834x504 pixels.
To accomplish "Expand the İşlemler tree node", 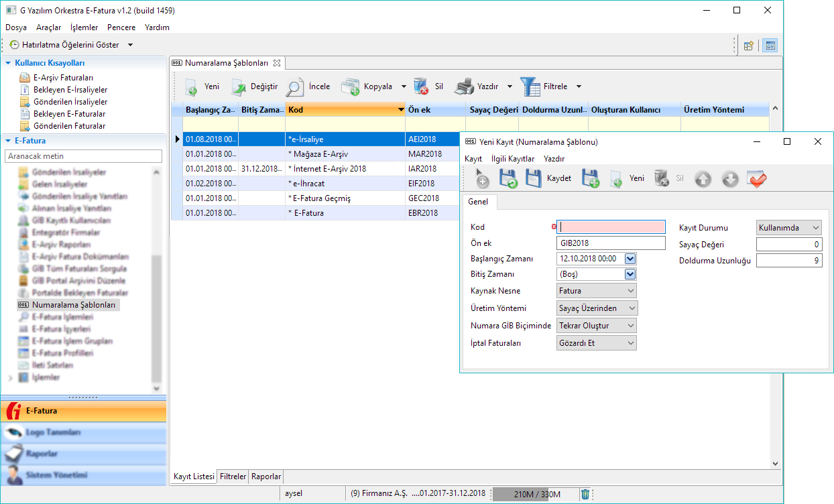I will (x=10, y=378).
